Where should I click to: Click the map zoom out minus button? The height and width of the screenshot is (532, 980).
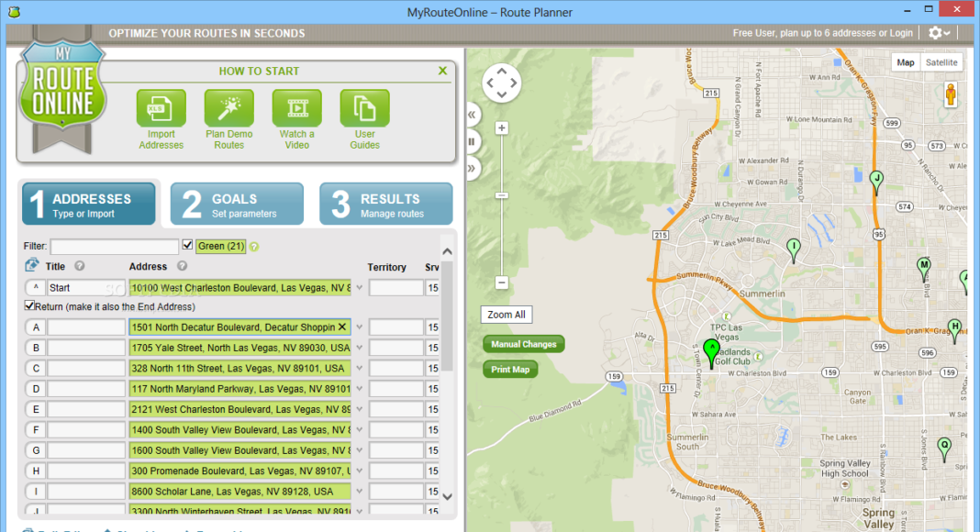[x=502, y=283]
